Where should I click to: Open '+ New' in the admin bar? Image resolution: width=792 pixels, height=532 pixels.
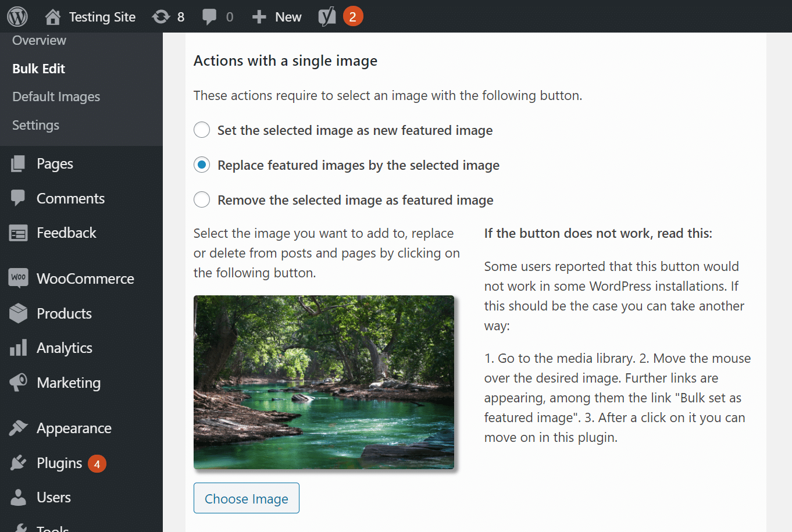click(277, 16)
